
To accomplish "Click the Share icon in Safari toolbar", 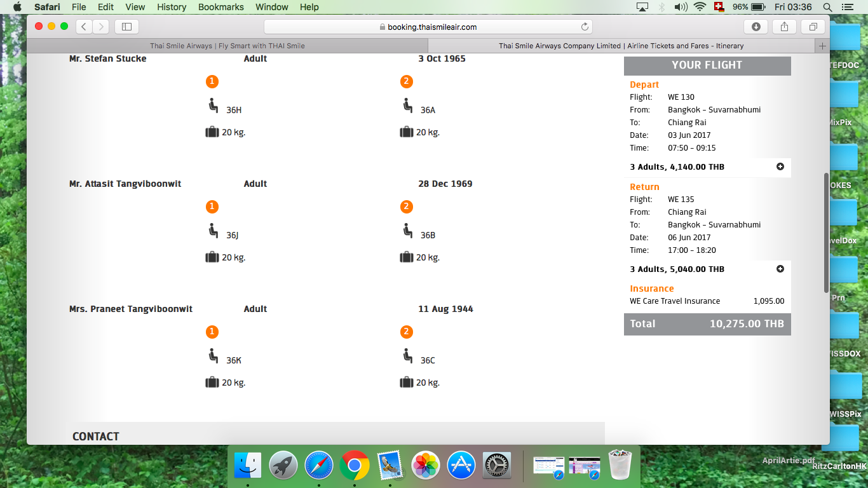I will 784,27.
